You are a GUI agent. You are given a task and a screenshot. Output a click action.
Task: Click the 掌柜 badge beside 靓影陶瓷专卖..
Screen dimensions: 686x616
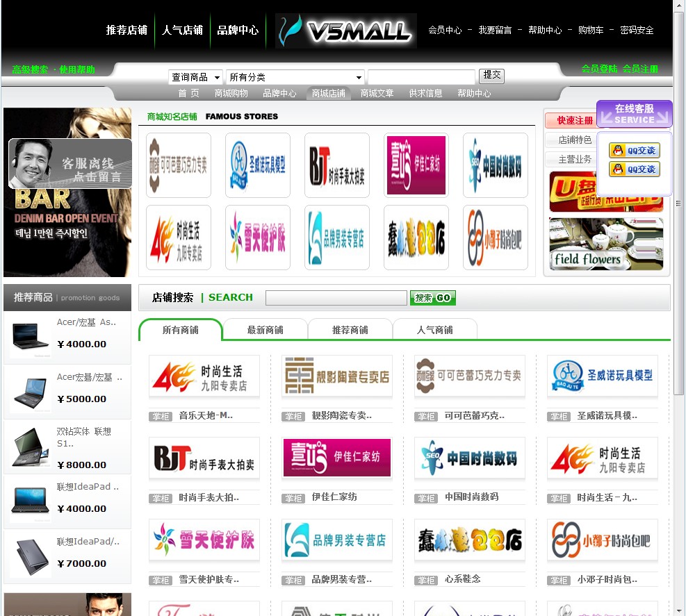pyautogui.click(x=293, y=416)
